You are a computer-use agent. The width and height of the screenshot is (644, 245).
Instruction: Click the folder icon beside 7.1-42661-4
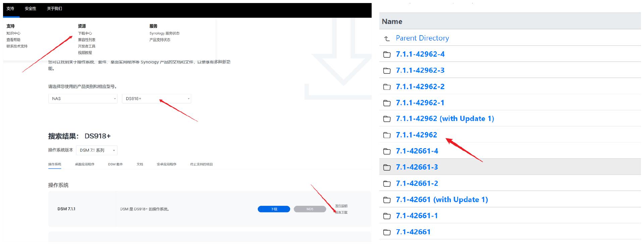coord(387,151)
